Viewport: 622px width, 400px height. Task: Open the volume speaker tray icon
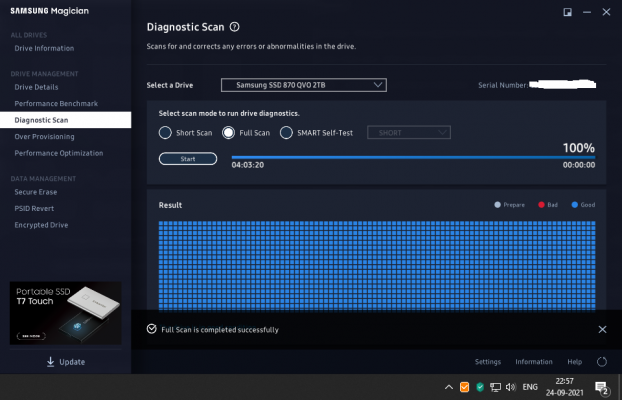511,387
